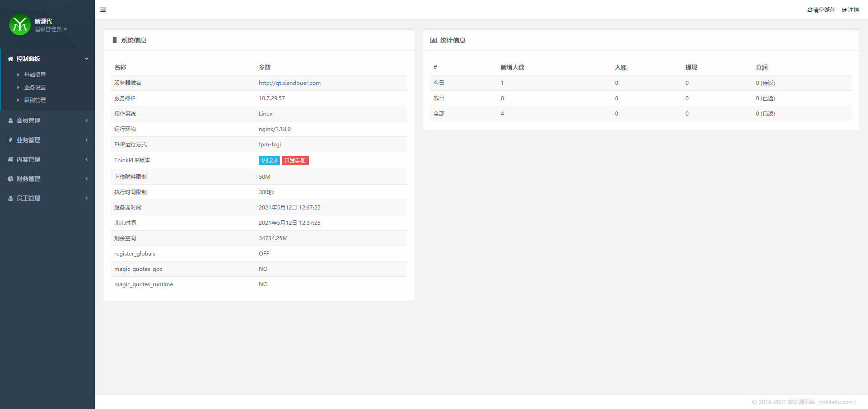Viewport: 868px width, 409px height.
Task: Click the 提现 column header
Action: 691,67
